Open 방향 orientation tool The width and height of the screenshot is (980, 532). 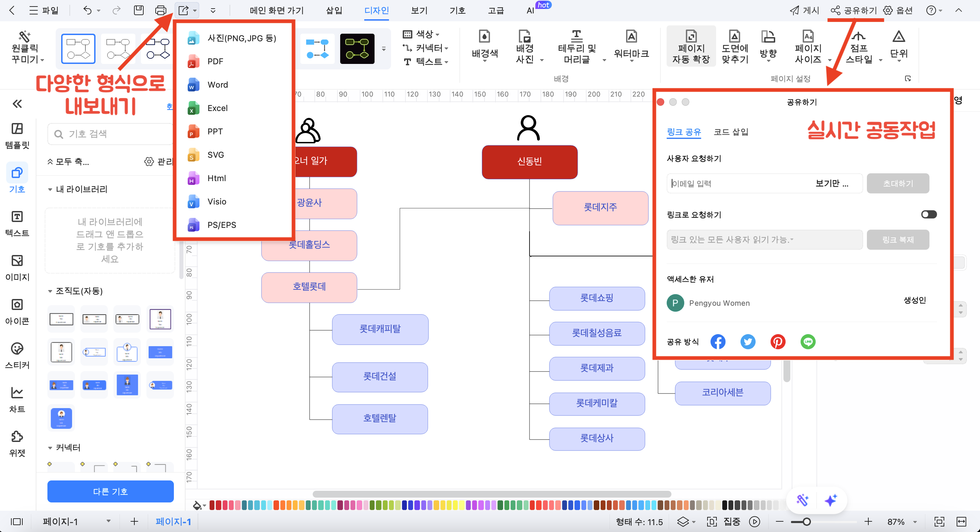tap(768, 46)
